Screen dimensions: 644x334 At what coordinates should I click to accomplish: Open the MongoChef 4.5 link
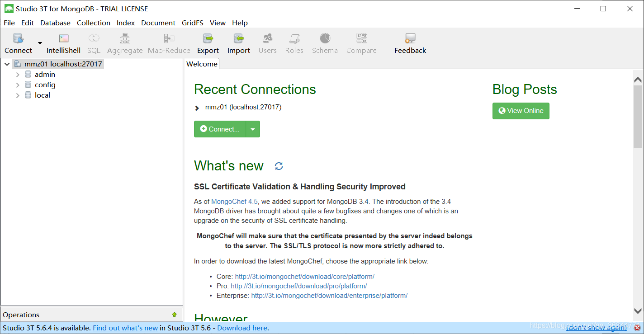[234, 202]
